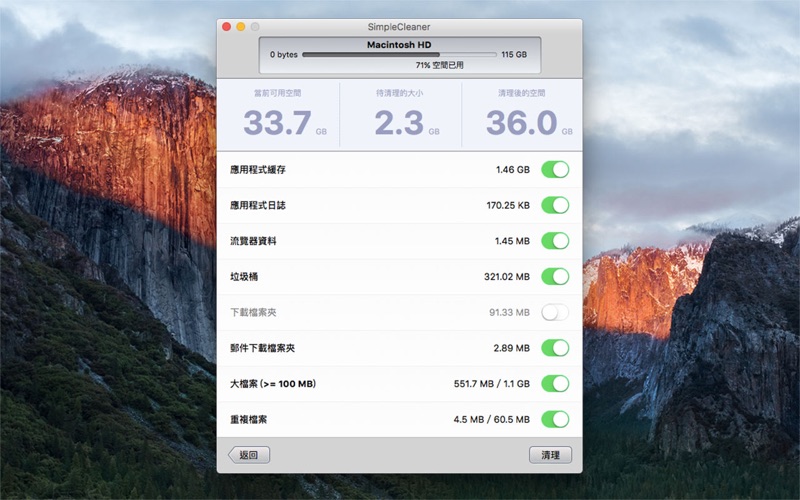Disable the 應用程式緩存 cleaning toggle
800x500 pixels.
click(555, 169)
